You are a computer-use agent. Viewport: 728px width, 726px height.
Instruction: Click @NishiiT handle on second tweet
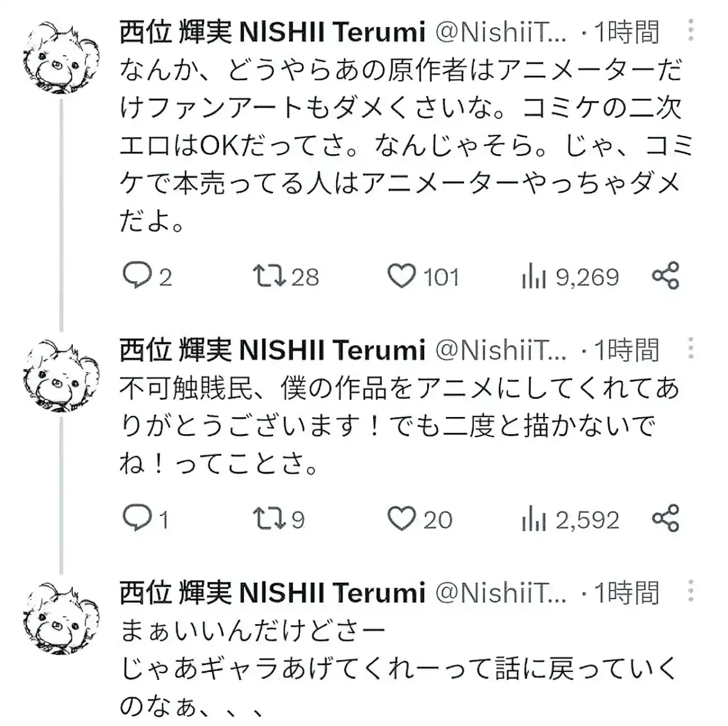[x=500, y=350]
